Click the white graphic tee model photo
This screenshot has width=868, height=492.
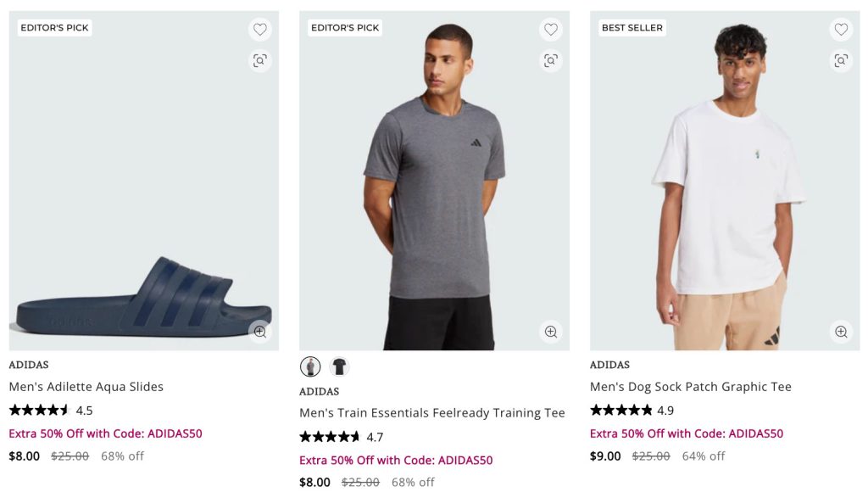725,187
